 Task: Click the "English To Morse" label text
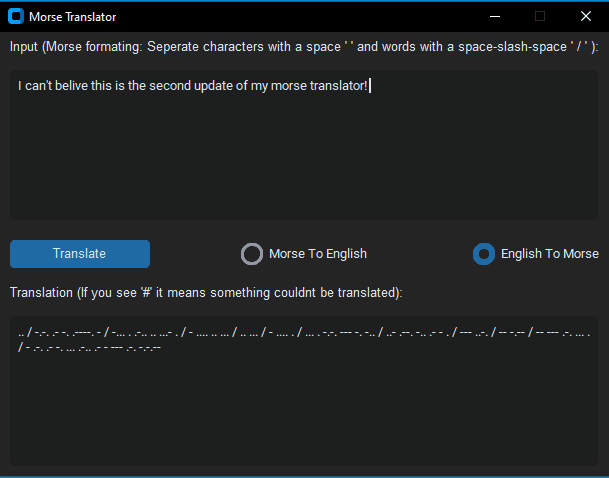pos(550,254)
